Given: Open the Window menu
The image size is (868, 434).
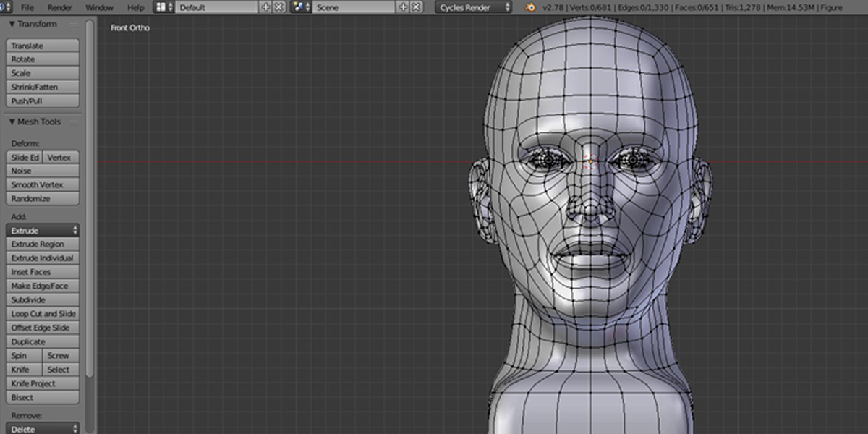Looking at the screenshot, I should click(x=99, y=7).
